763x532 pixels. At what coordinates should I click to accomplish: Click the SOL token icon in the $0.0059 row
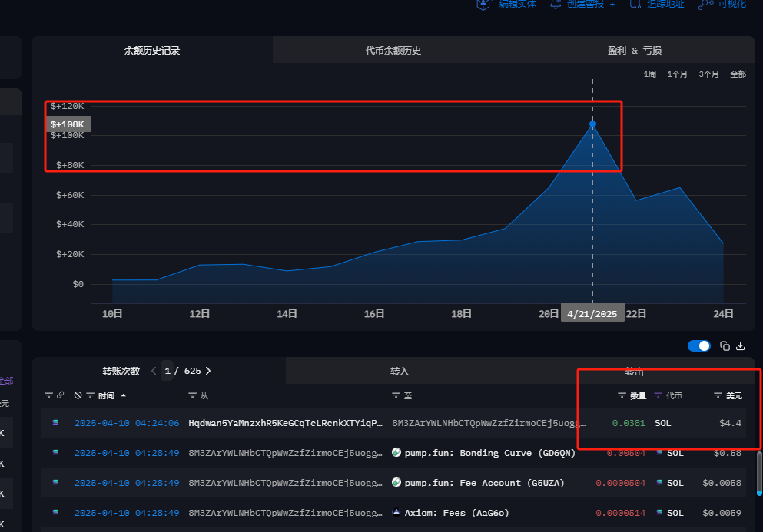659,512
